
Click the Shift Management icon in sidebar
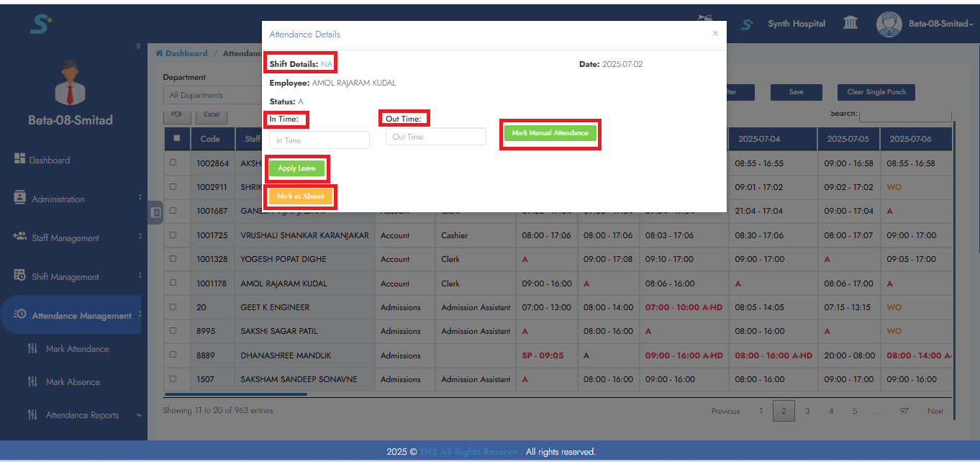20,276
